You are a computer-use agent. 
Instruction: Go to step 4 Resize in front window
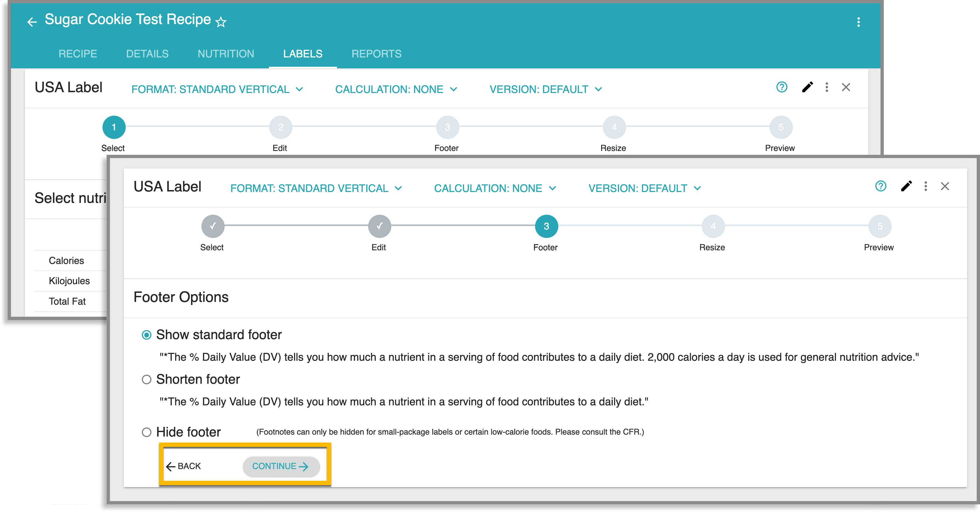pyautogui.click(x=713, y=226)
